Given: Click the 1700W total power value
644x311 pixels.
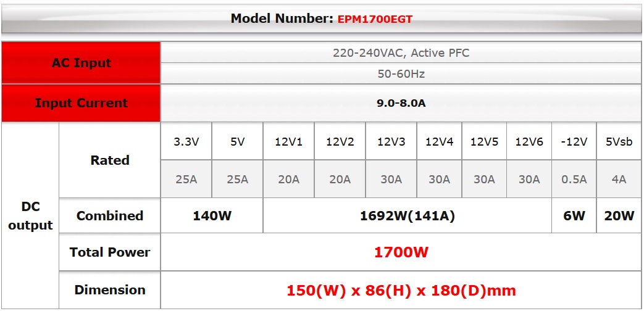Looking at the screenshot, I should tap(401, 252).
